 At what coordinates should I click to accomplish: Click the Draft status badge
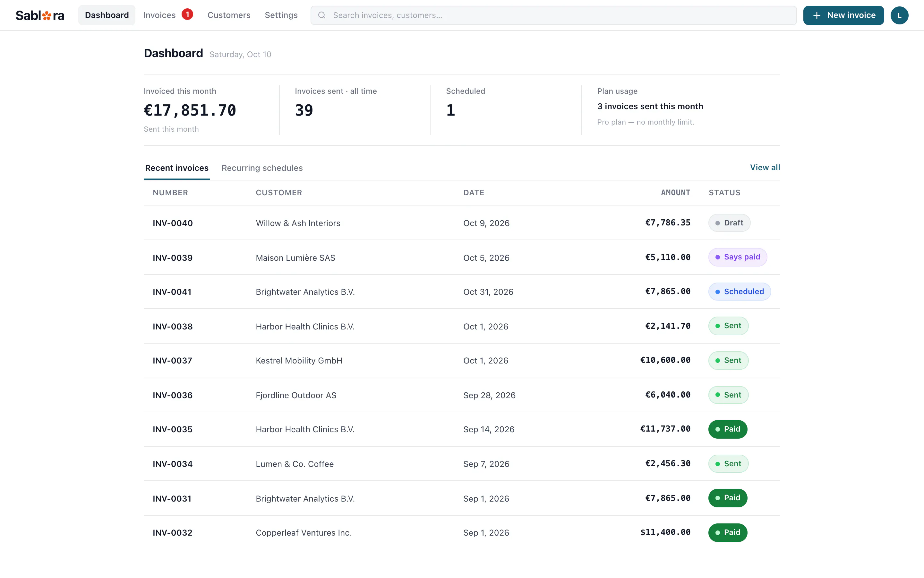click(729, 223)
